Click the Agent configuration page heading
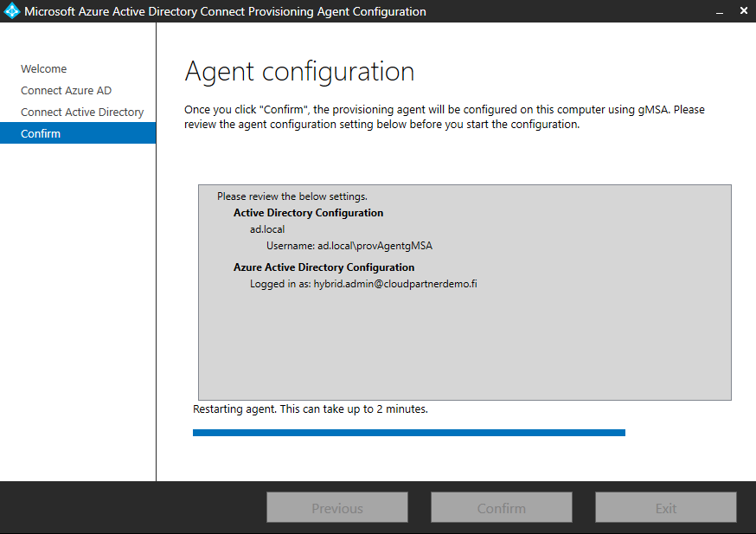This screenshot has height=534, width=756. point(299,72)
